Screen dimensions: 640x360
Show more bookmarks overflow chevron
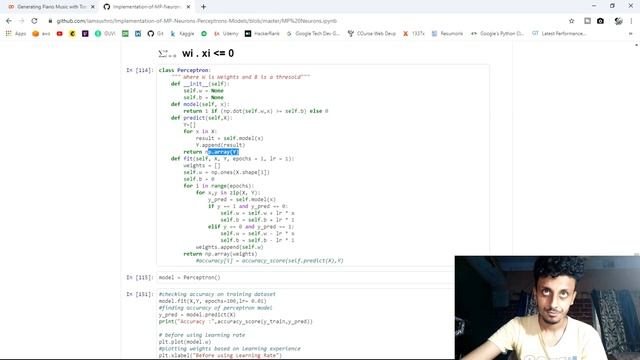631,33
